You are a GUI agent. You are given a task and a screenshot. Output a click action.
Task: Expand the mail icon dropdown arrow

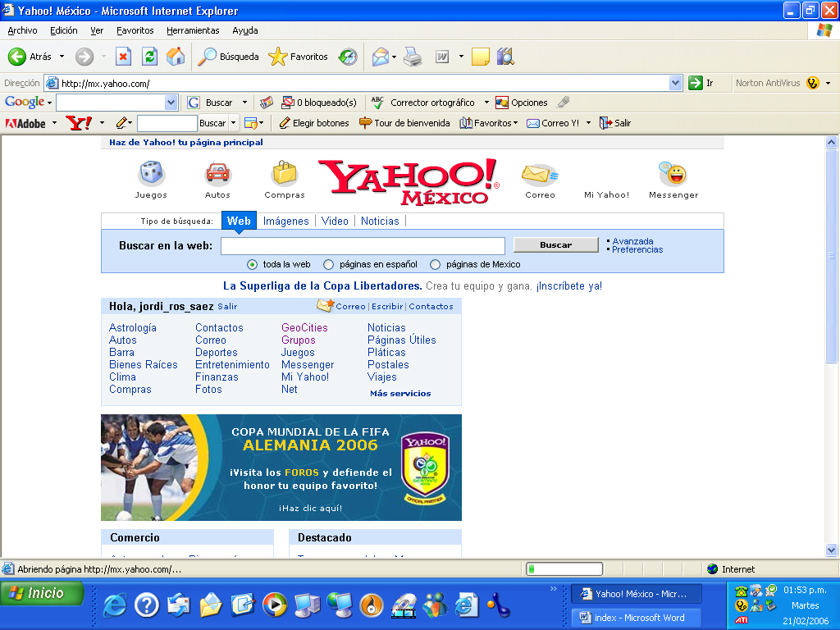tap(394, 57)
